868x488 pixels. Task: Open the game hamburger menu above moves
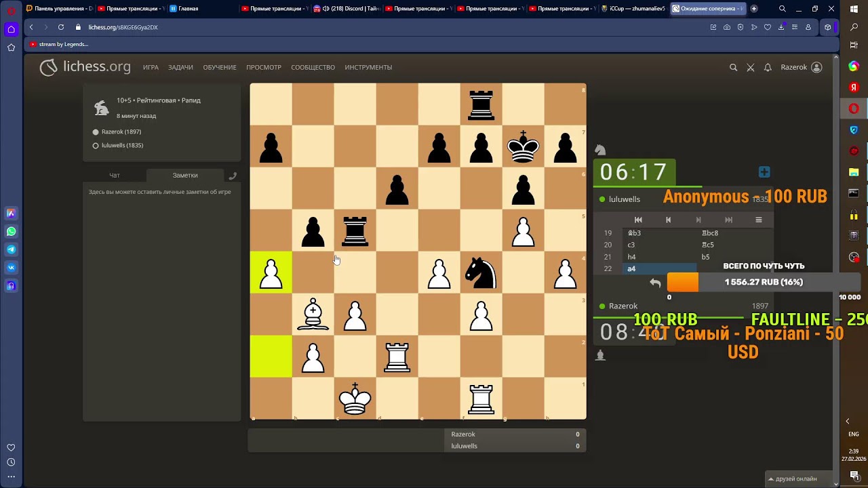(x=759, y=220)
